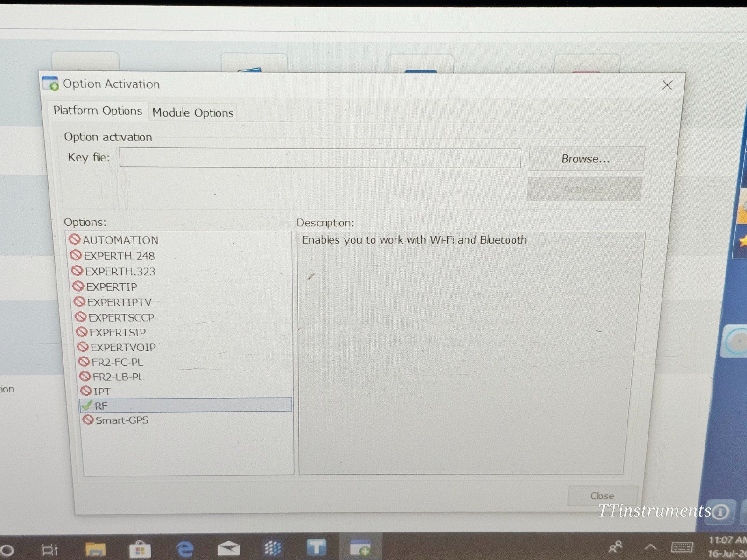Close the Option Activation window via X

pyautogui.click(x=667, y=85)
